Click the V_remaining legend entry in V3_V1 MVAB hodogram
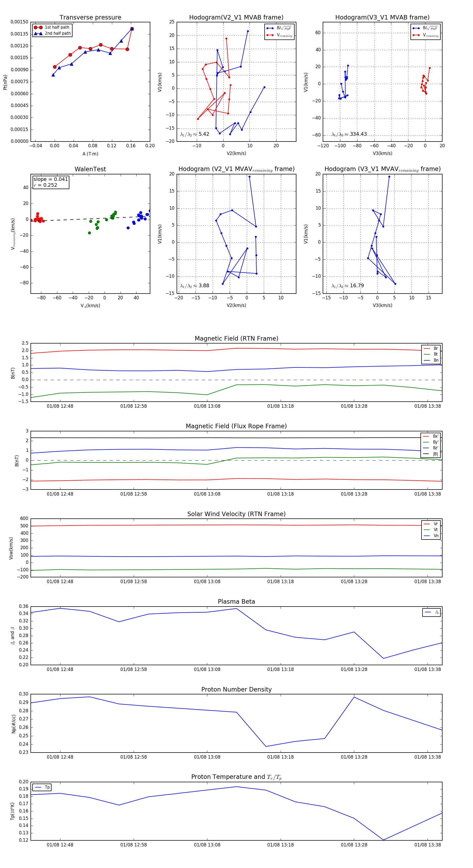The height and width of the screenshot is (868, 473). pyautogui.click(x=425, y=35)
